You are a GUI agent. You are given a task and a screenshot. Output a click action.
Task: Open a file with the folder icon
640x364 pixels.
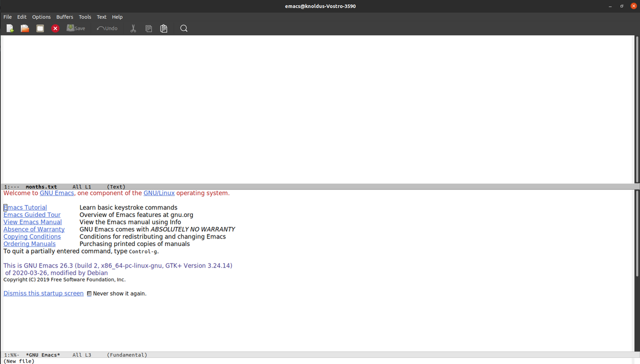click(x=24, y=28)
